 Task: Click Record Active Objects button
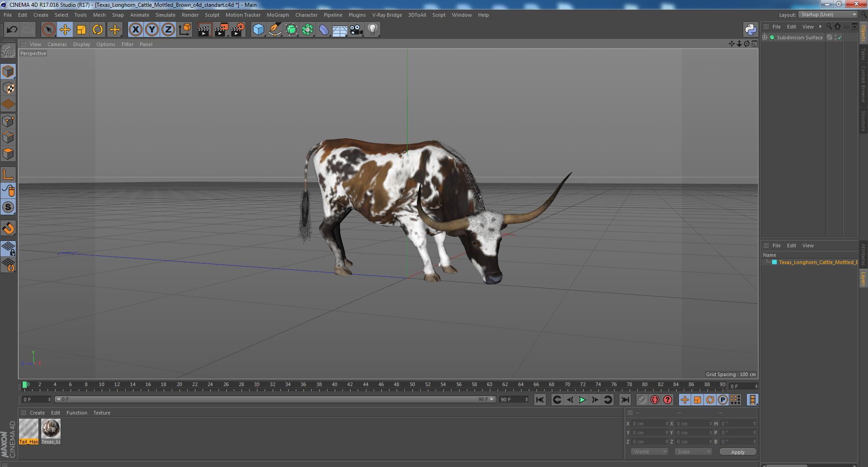[x=642, y=400]
